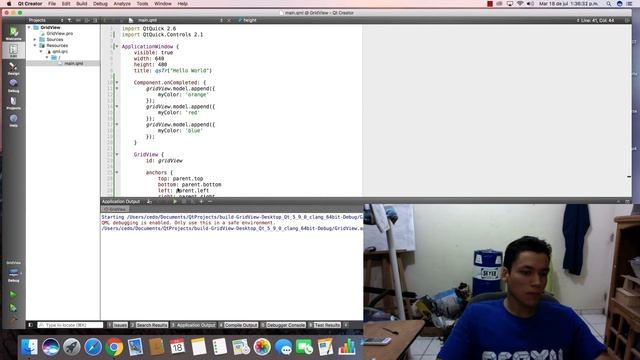
Task: Start debugging the project
Action: click(x=13, y=307)
